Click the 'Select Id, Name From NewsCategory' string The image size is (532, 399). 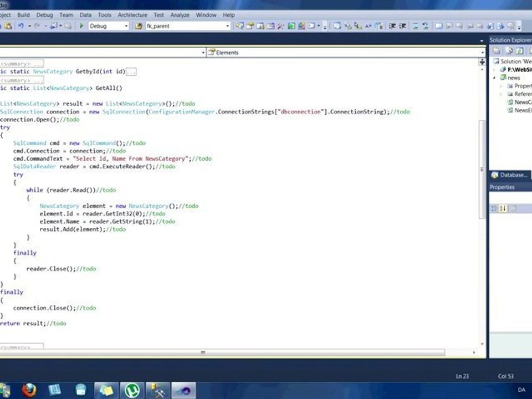130,159
